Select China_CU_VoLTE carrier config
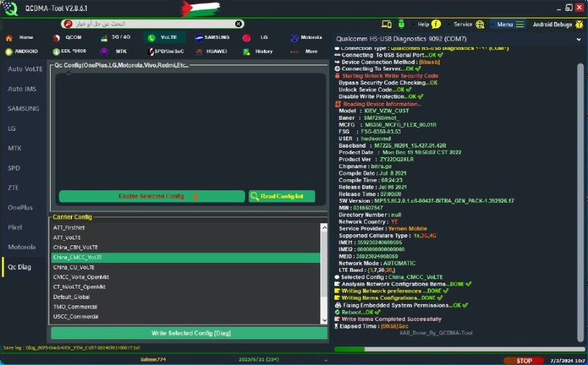 (186, 267)
